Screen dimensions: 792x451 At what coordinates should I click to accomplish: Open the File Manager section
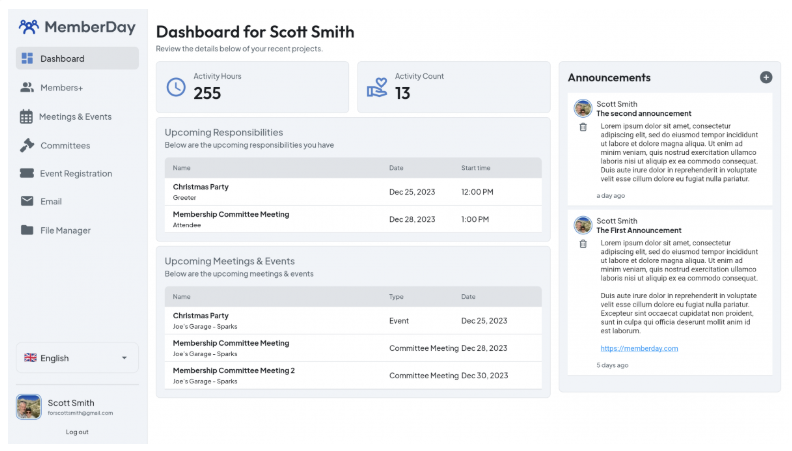click(65, 230)
